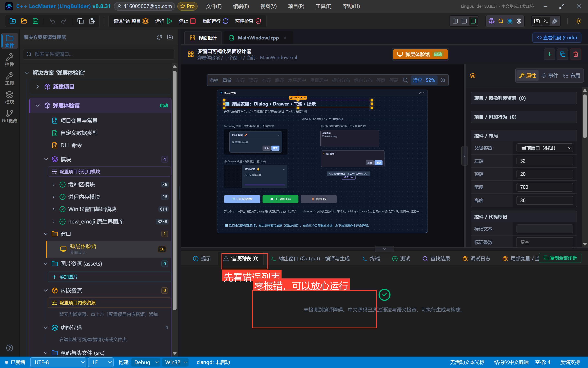Viewport: 588px width, 368px height.
Task: Open the Git更改 sidebar panel
Action: 9,116
